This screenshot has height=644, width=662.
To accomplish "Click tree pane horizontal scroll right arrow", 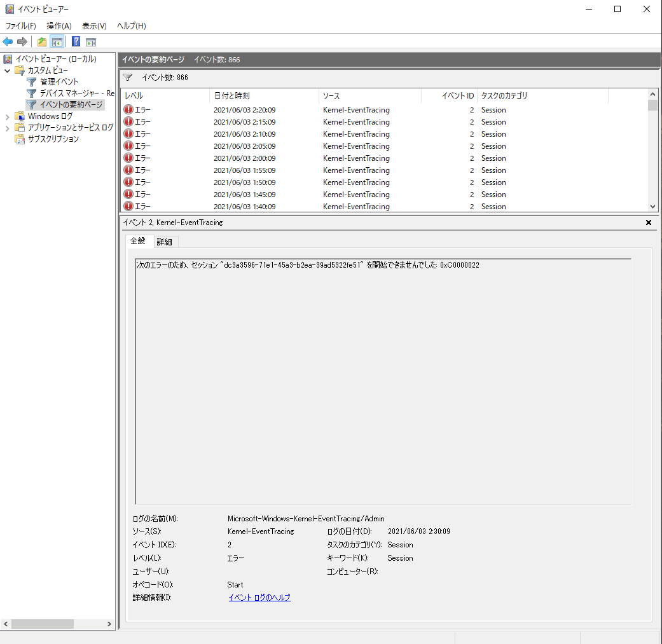I will coord(109,624).
